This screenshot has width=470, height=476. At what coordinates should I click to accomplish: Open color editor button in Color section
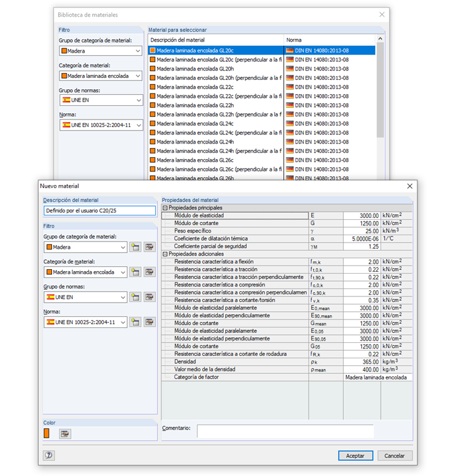click(65, 434)
